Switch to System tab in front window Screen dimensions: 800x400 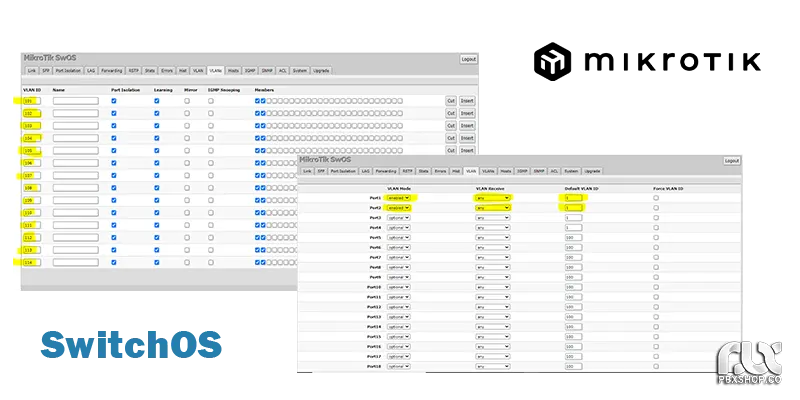click(570, 171)
